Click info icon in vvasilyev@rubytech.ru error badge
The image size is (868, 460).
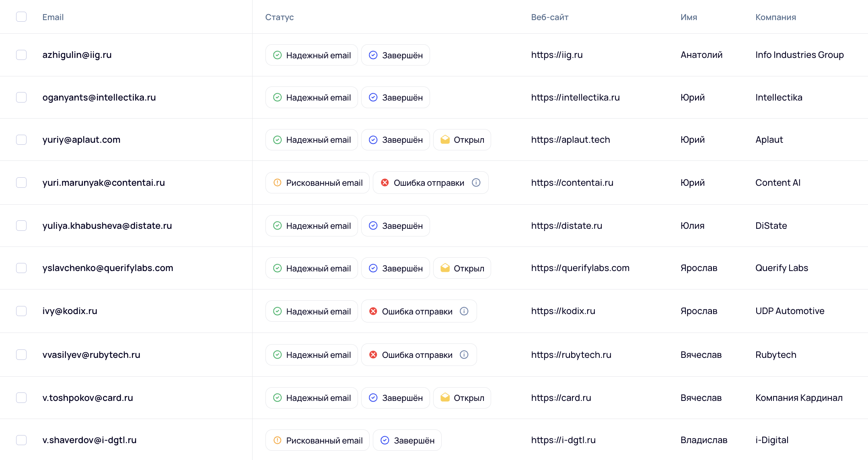pos(464,355)
